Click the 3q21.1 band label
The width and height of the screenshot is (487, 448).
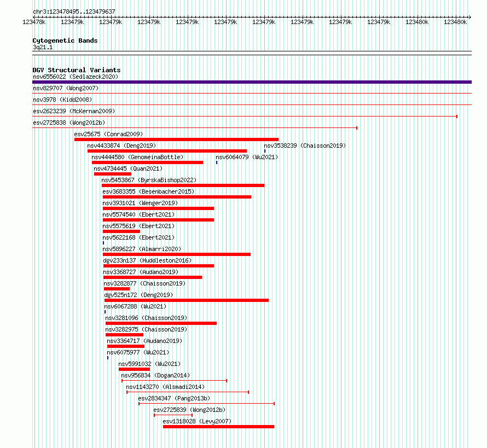(43, 47)
